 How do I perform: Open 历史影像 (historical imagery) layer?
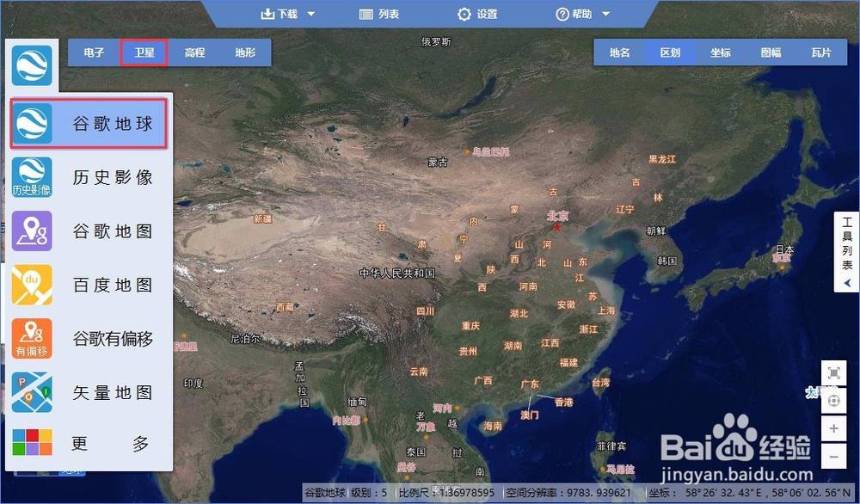pyautogui.click(x=32, y=176)
